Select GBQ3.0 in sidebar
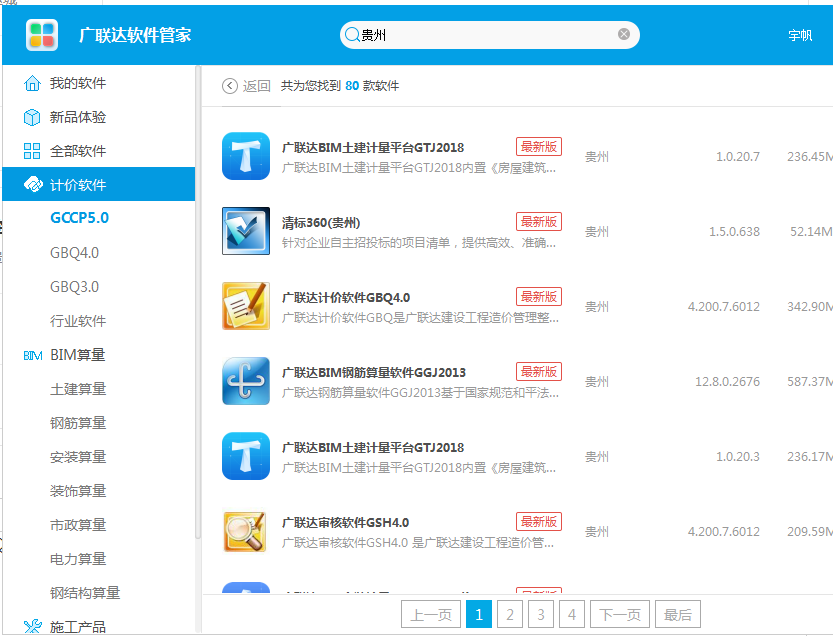Viewport: 833px width, 636px height. [74, 287]
